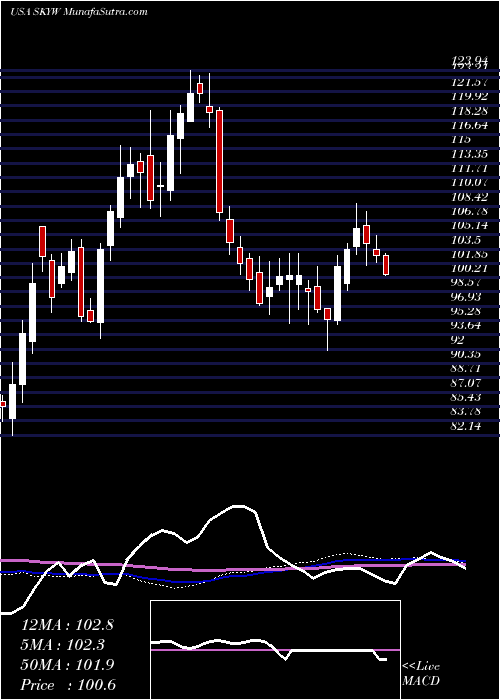
Task: Select the 103.5 price axis label
Action: [x=465, y=240]
